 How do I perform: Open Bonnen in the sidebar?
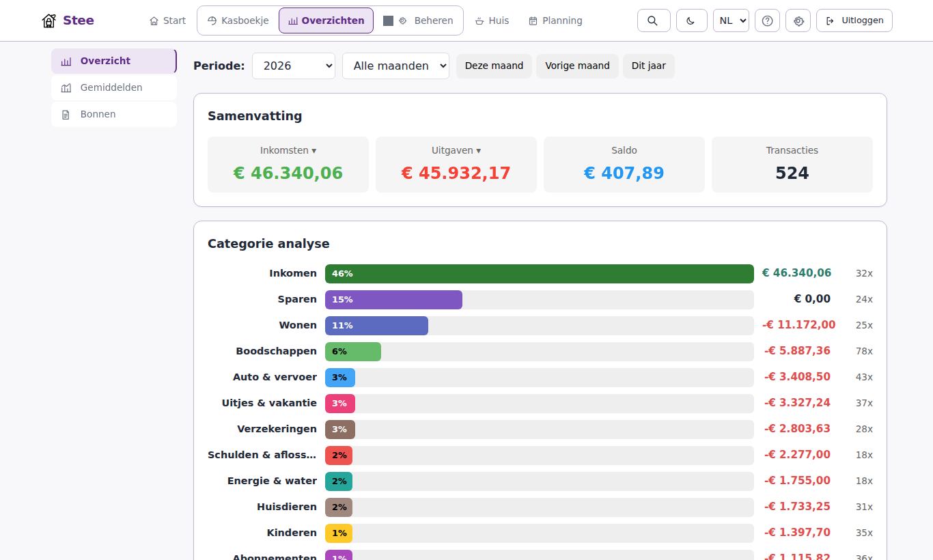coord(113,114)
